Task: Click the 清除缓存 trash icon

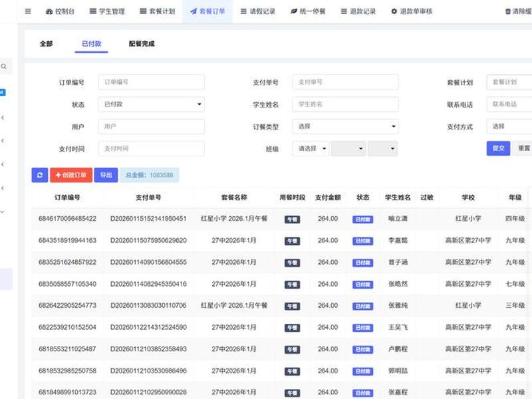Action: tap(508, 11)
